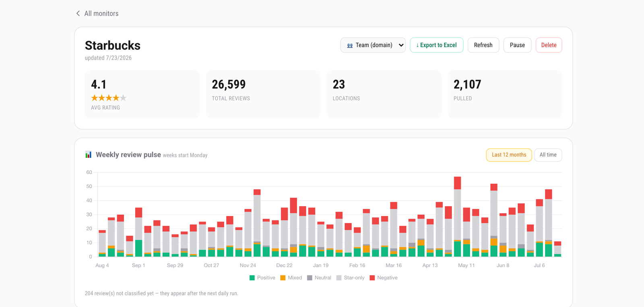Open the Team (domain) dropdown

(373, 45)
